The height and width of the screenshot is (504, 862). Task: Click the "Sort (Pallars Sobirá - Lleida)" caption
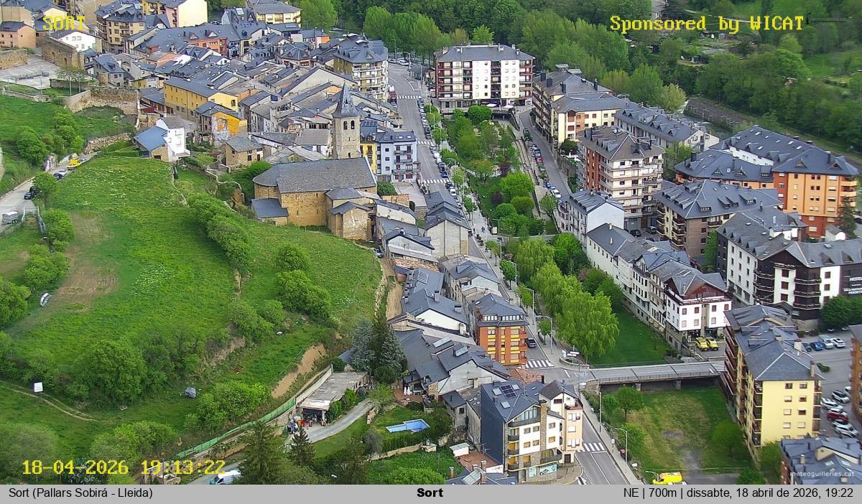pyautogui.click(x=80, y=493)
